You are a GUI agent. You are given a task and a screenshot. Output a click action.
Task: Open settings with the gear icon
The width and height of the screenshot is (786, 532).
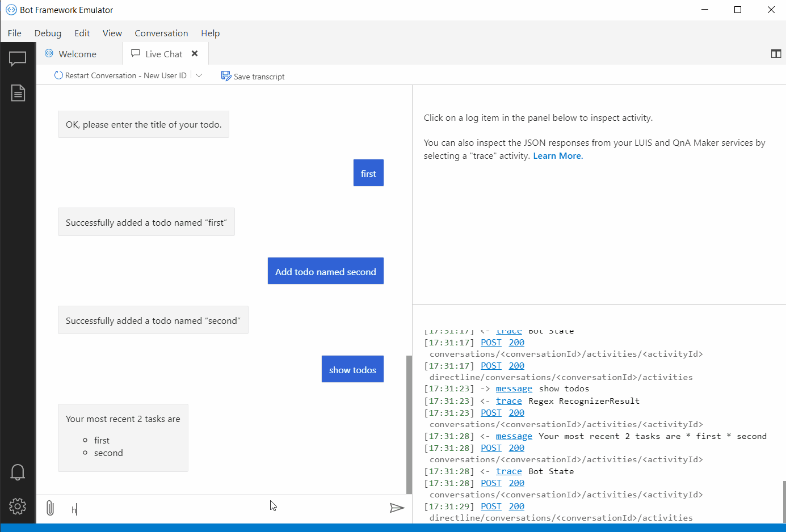[18, 506]
